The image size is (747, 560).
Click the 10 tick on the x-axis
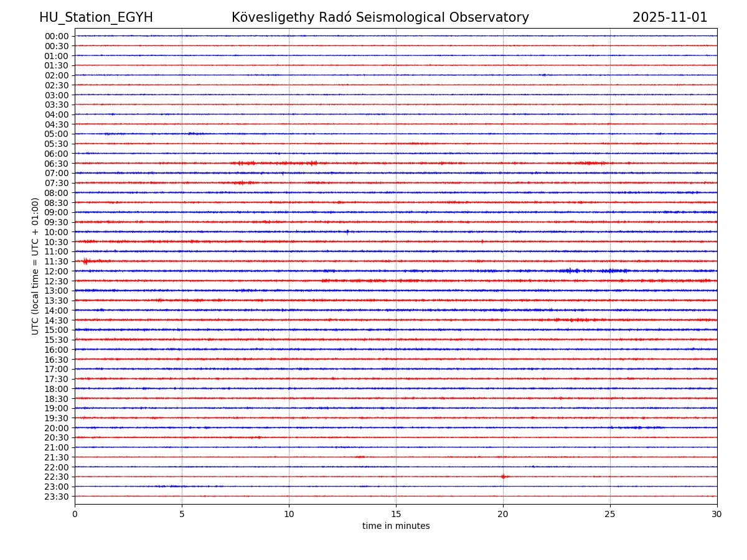click(289, 514)
